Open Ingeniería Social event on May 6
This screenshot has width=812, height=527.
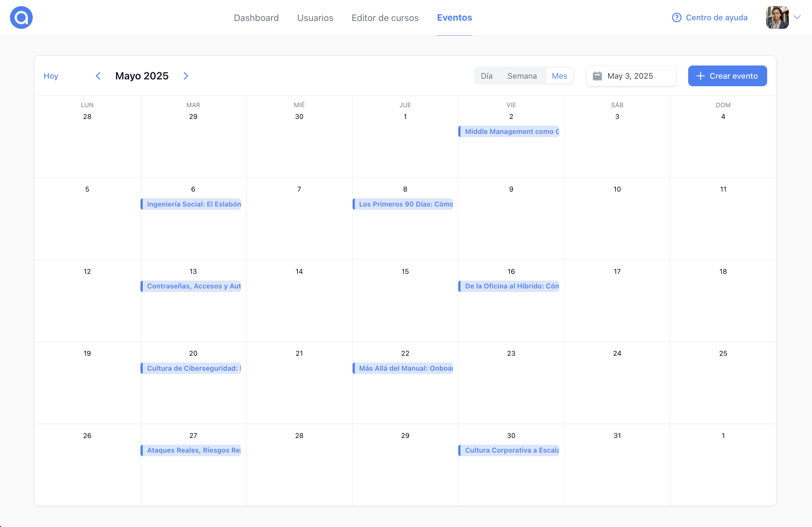191,204
